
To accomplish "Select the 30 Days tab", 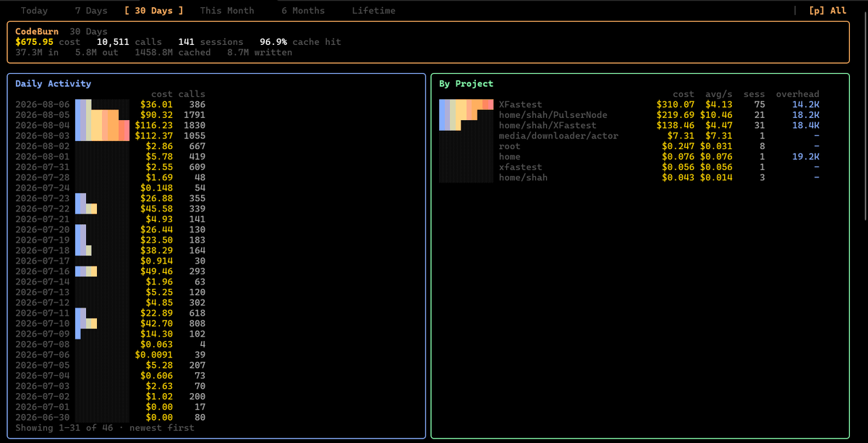I will [153, 11].
